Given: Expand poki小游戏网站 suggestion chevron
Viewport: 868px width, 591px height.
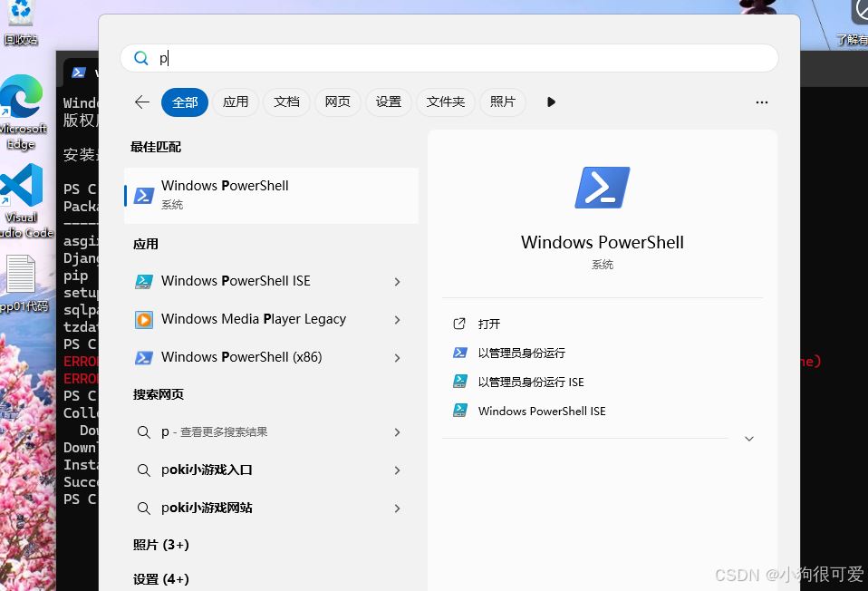Looking at the screenshot, I should pos(398,509).
